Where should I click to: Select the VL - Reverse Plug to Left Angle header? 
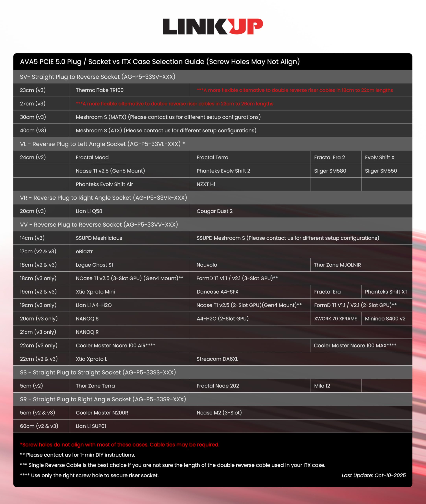[102, 144]
